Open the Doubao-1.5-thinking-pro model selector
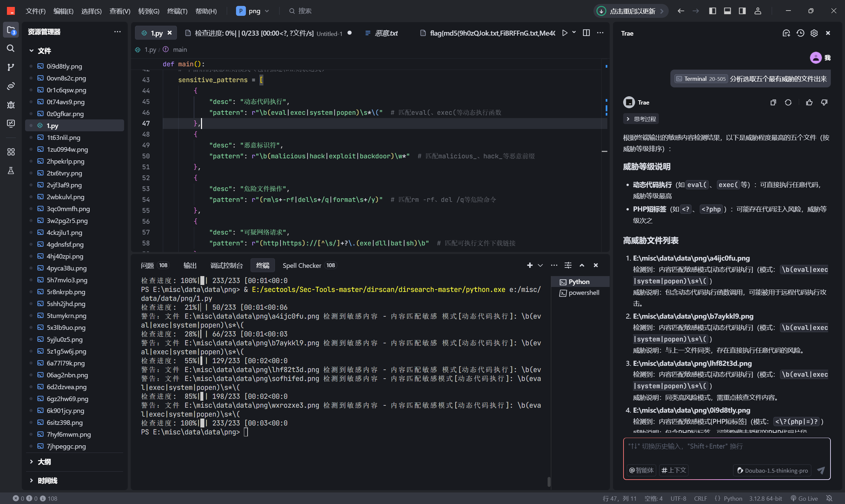The width and height of the screenshot is (845, 504). tap(772, 470)
